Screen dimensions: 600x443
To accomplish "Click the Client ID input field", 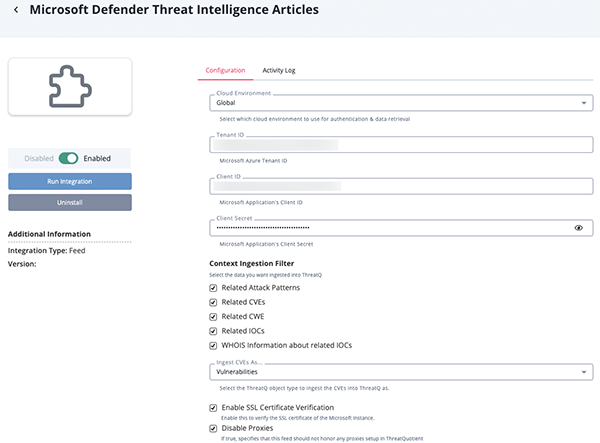I will (401, 186).
